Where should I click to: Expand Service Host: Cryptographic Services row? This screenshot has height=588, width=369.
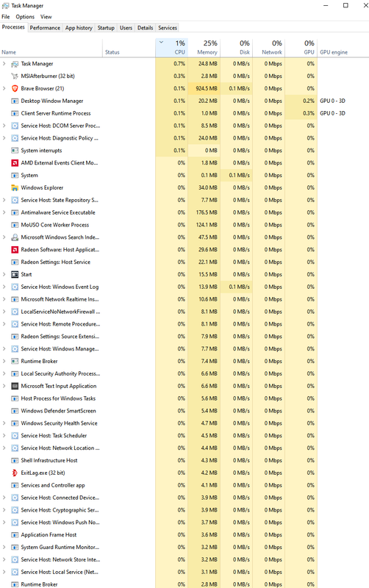[x=4, y=510]
